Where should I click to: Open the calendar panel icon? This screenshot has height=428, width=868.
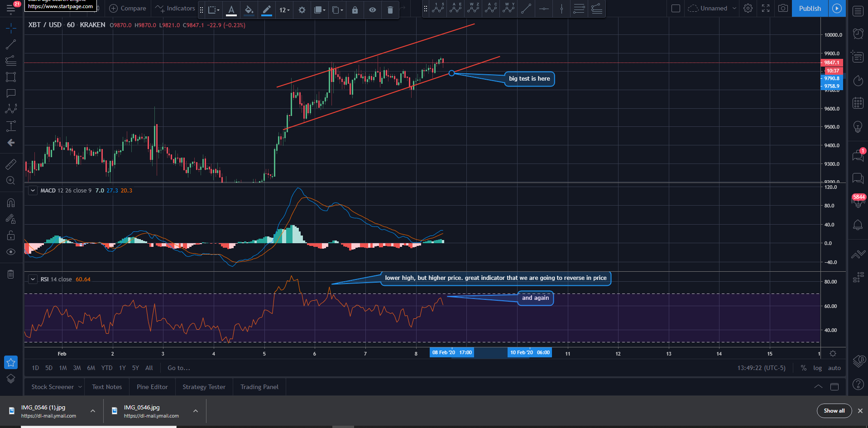[858, 103]
